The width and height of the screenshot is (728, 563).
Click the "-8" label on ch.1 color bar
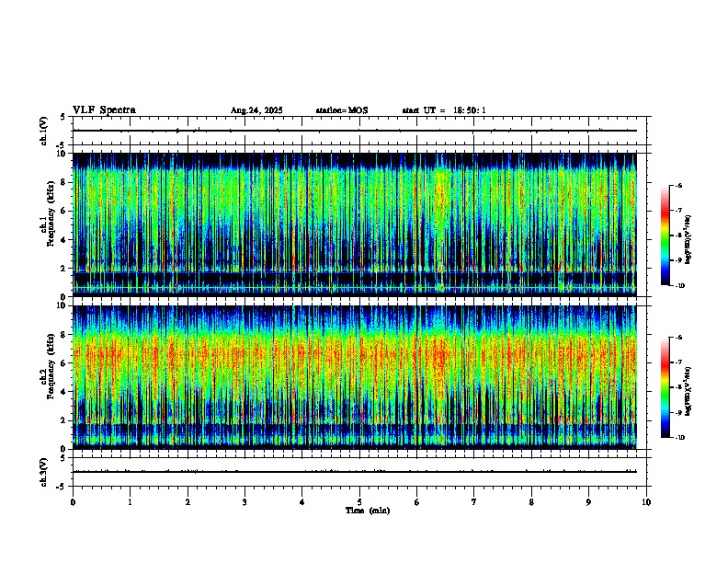[x=678, y=236]
